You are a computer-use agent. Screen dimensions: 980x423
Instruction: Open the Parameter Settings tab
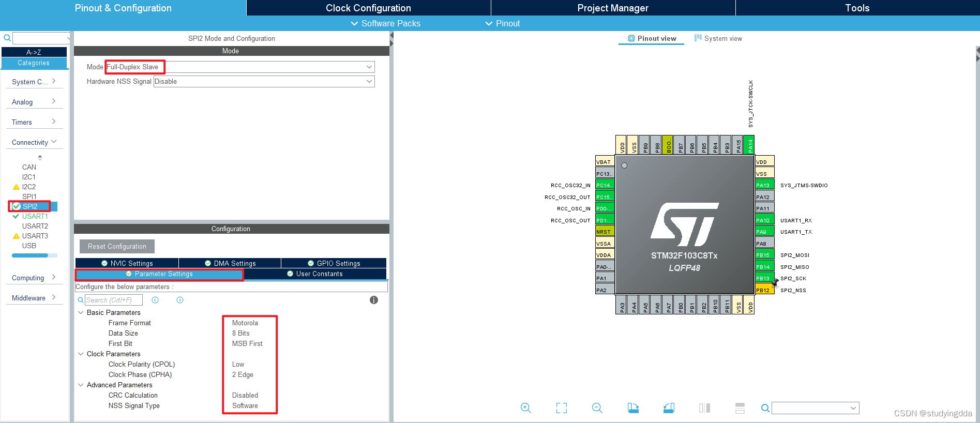159,274
